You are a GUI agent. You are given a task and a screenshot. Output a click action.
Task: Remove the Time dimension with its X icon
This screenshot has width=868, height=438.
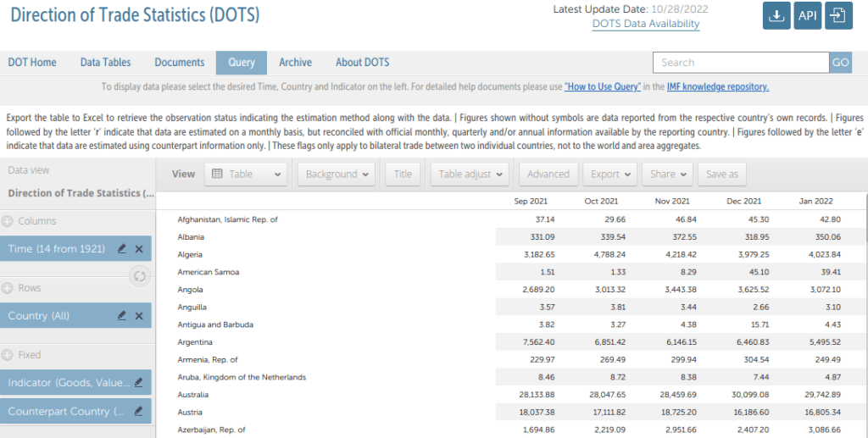point(139,249)
